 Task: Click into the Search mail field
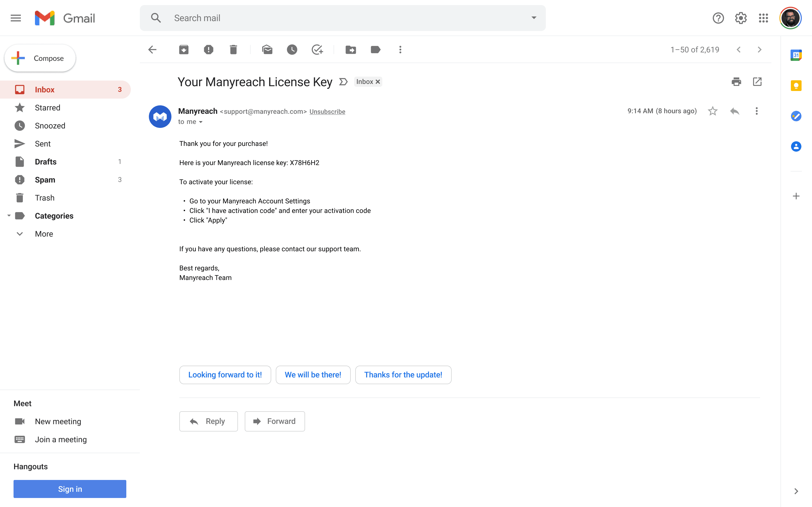(336, 18)
